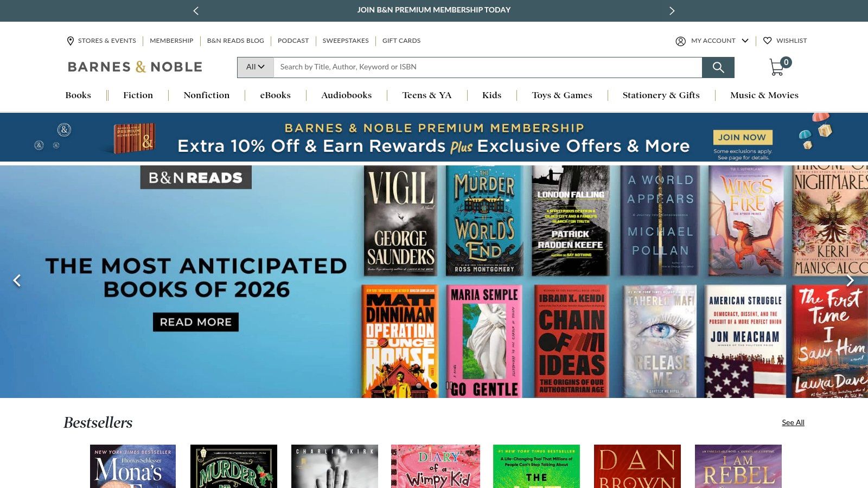Screen dimensions: 868x488
Task: Open the Dan Brown bestseller thumbnail
Action: tap(637, 466)
